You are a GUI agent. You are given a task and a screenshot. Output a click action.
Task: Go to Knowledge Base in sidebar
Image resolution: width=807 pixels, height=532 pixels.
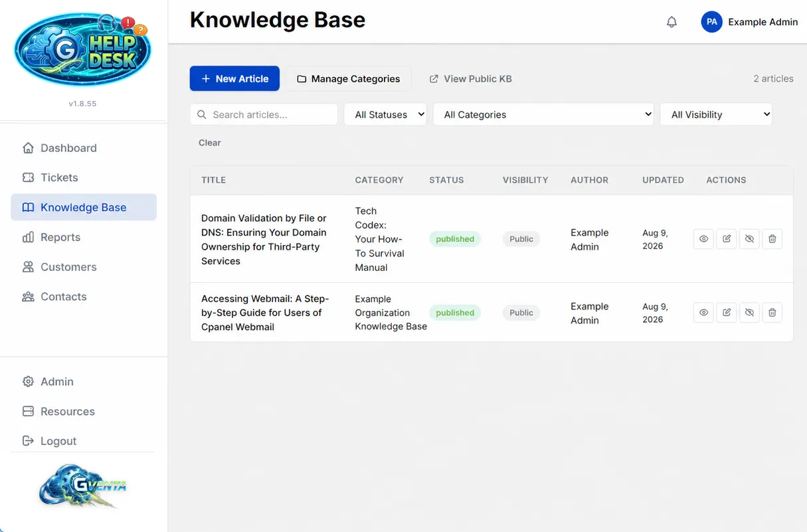tap(84, 207)
